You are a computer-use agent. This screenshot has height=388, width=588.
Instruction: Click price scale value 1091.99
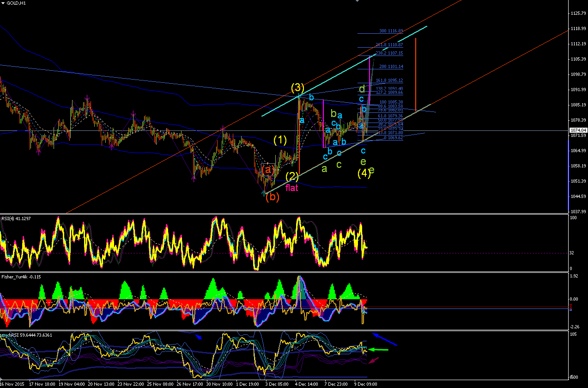click(x=578, y=90)
